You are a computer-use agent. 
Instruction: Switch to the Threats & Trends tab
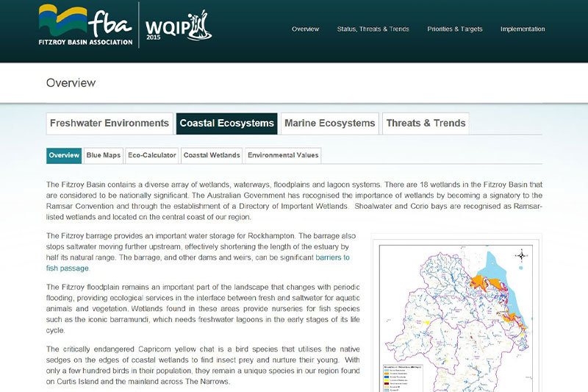tap(426, 124)
